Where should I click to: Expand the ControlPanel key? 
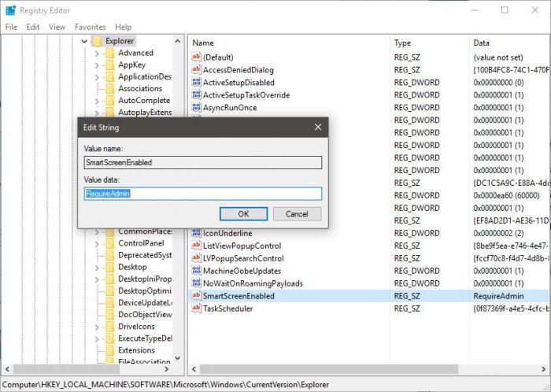pos(97,243)
